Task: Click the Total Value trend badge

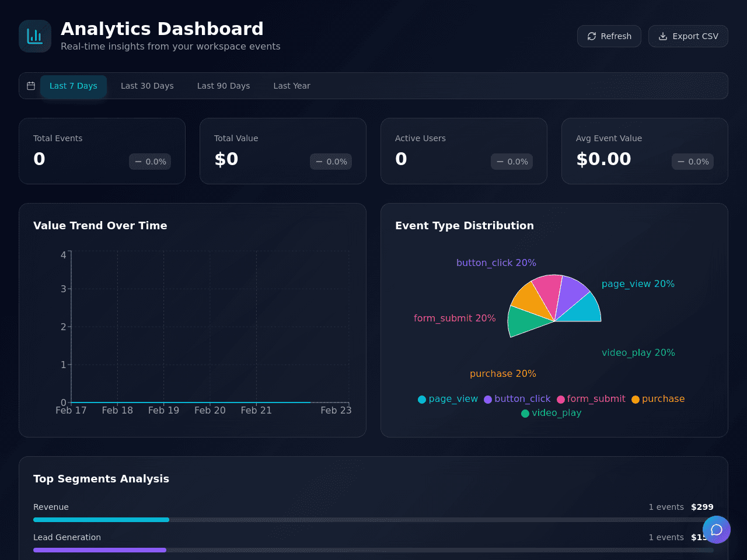Action: (331, 162)
